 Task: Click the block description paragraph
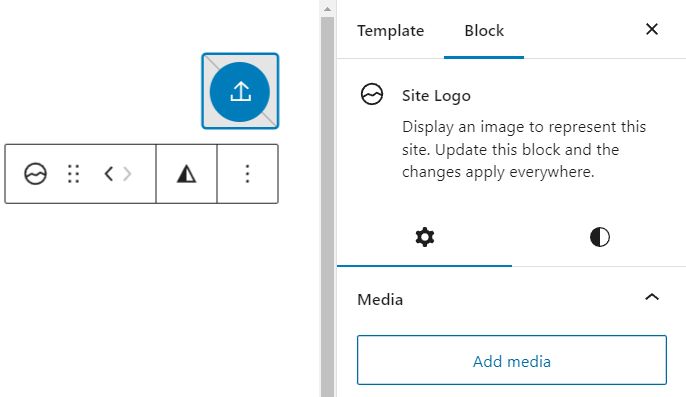524,149
